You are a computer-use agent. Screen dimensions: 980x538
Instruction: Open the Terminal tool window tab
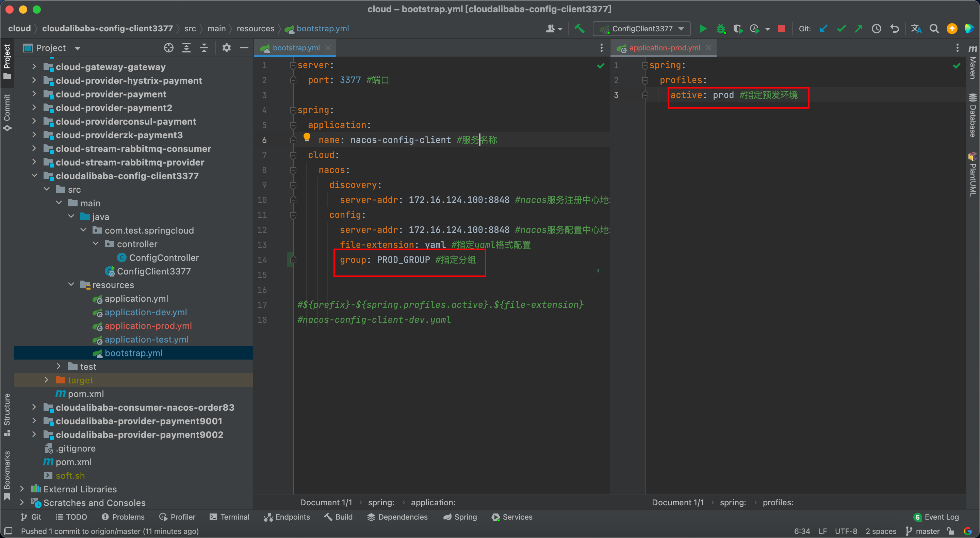[x=229, y=517]
